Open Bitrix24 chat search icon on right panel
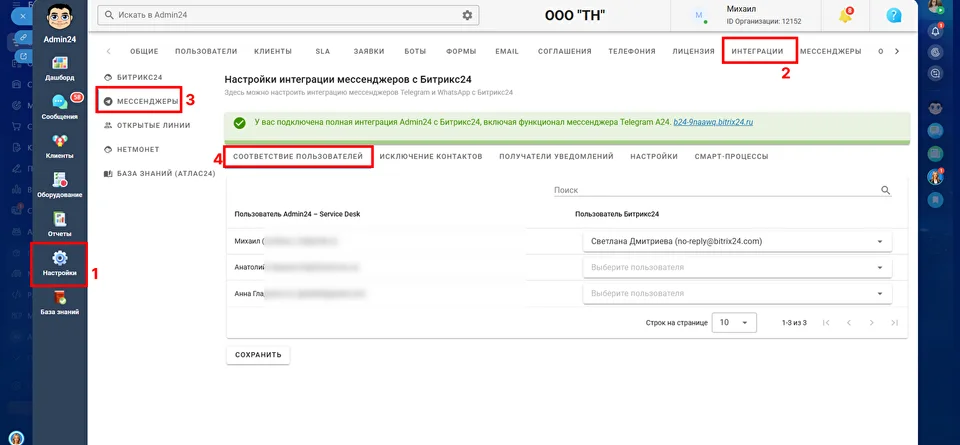The image size is (960, 445). [935, 73]
